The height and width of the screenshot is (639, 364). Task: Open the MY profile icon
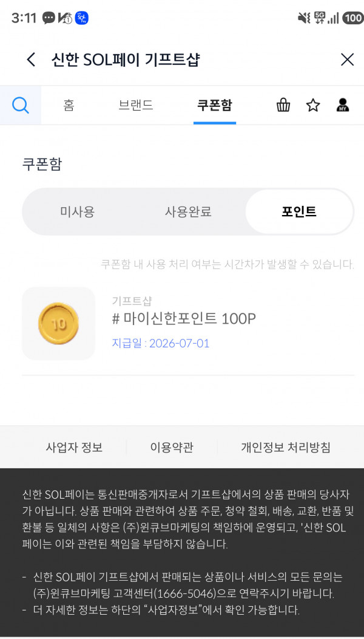342,105
